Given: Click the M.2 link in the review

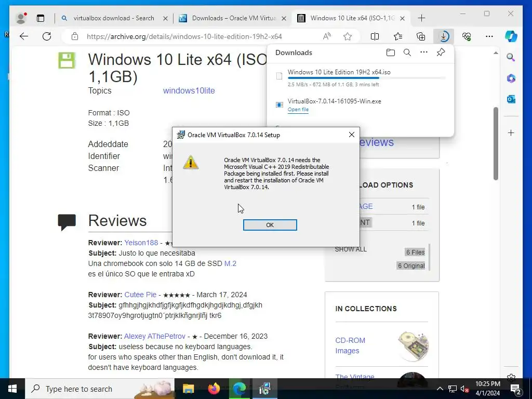Looking at the screenshot, I should point(230,263).
